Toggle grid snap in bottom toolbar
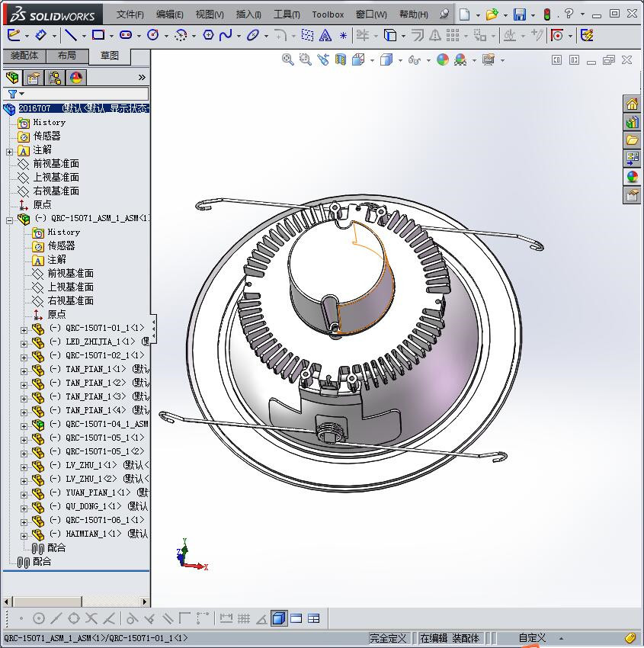Image resolution: width=644 pixels, height=648 pixels. [x=244, y=618]
